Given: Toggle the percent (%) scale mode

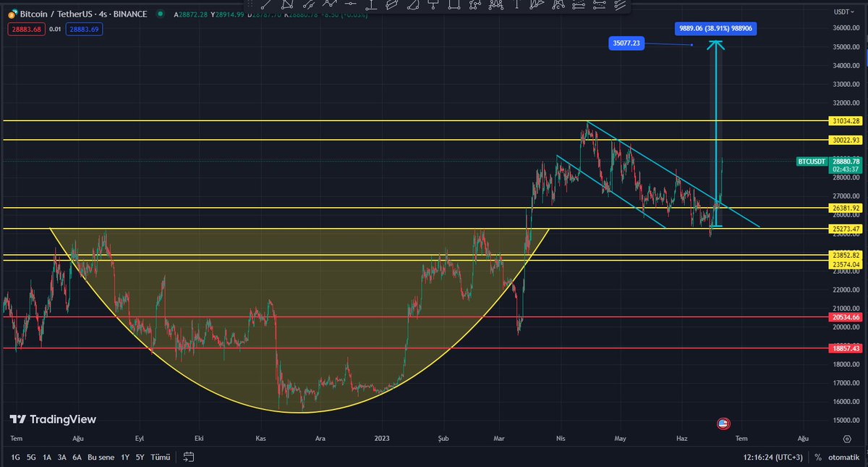Looking at the screenshot, I should pos(818,458).
